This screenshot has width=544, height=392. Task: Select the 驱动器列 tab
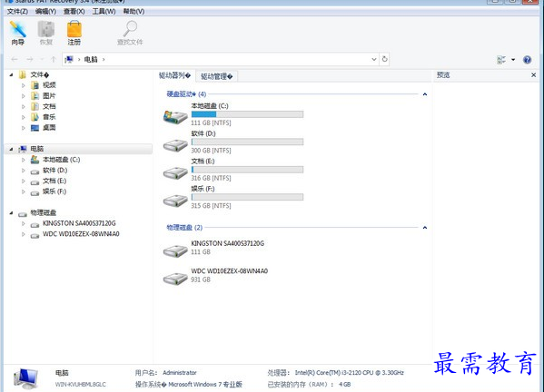pyautogui.click(x=174, y=75)
